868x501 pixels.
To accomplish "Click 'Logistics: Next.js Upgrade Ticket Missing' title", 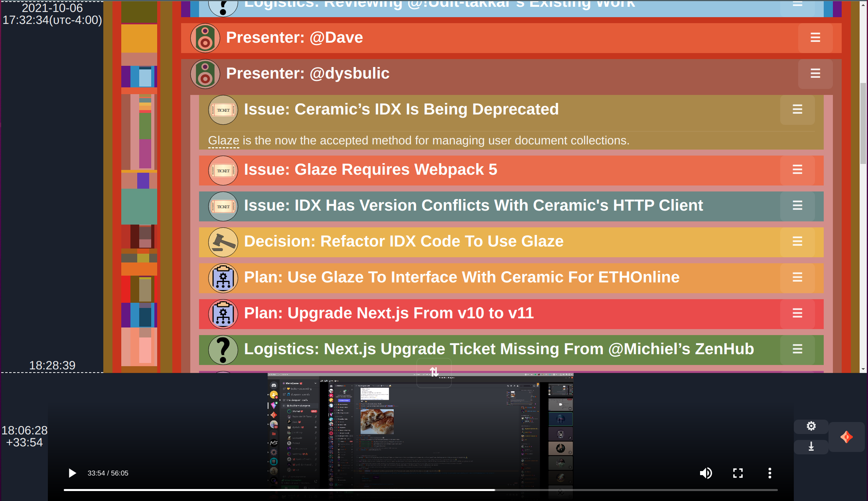I will (499, 349).
